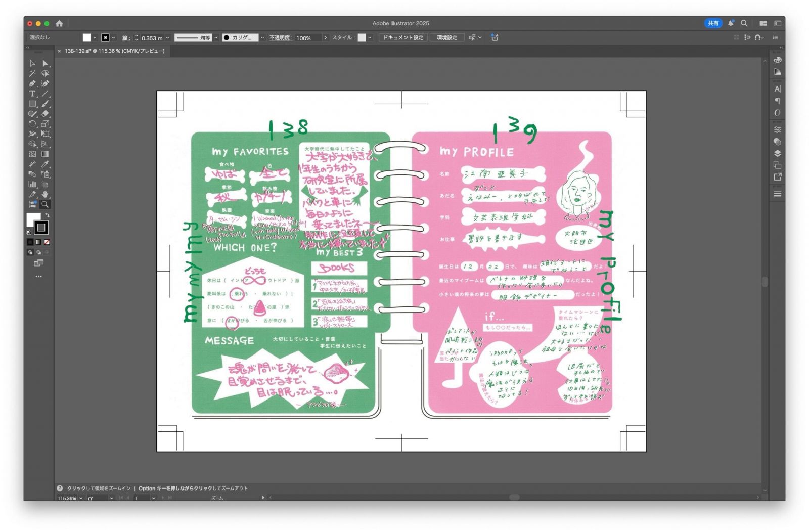Image resolution: width=809 pixels, height=532 pixels.
Task: Set the None color mode
Action: 47,242
